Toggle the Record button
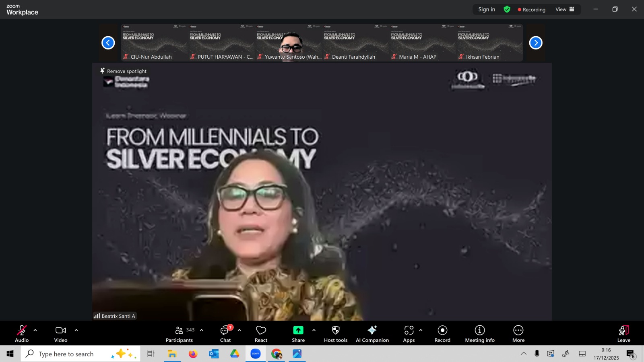This screenshot has width=644, height=362. click(442, 334)
